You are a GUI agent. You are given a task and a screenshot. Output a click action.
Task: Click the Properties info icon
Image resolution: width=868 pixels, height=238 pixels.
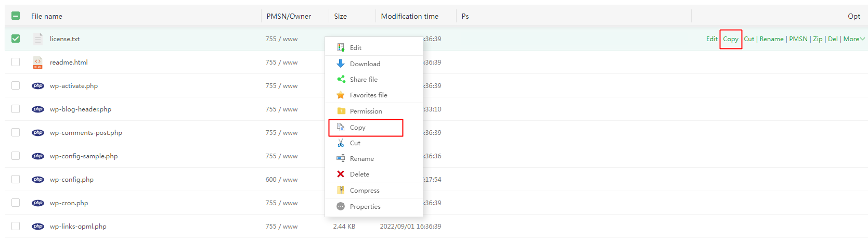341,206
